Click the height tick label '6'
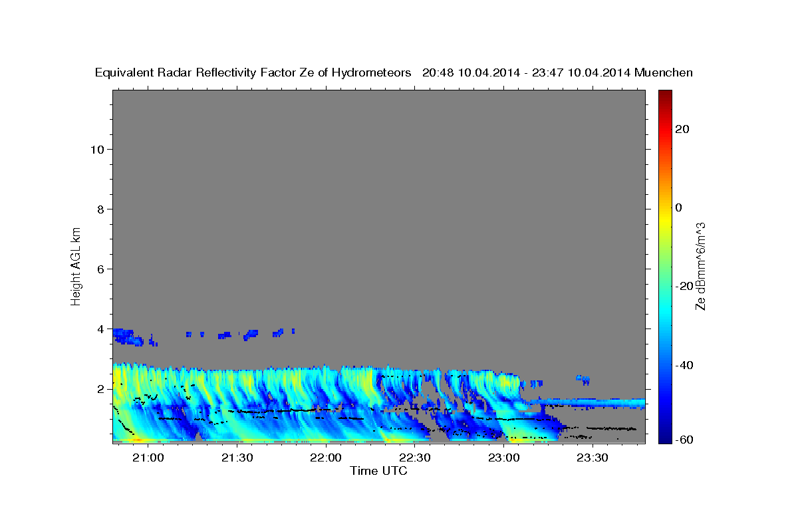The image size is (798, 532). (101, 269)
